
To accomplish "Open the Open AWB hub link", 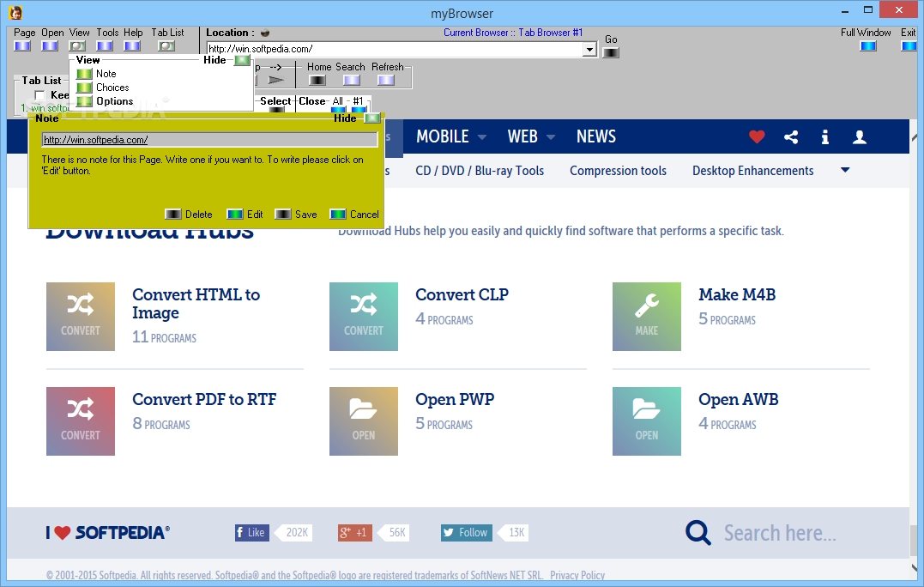I will 739,400.
